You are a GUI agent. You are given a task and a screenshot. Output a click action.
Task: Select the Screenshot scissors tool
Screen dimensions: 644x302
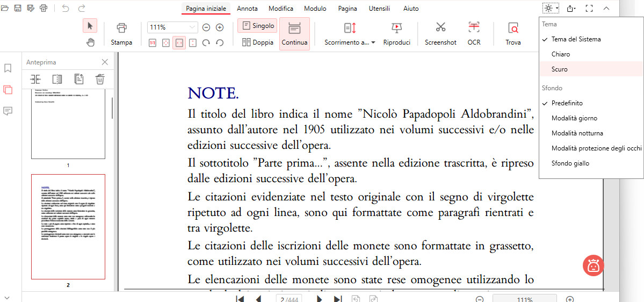pyautogui.click(x=440, y=27)
